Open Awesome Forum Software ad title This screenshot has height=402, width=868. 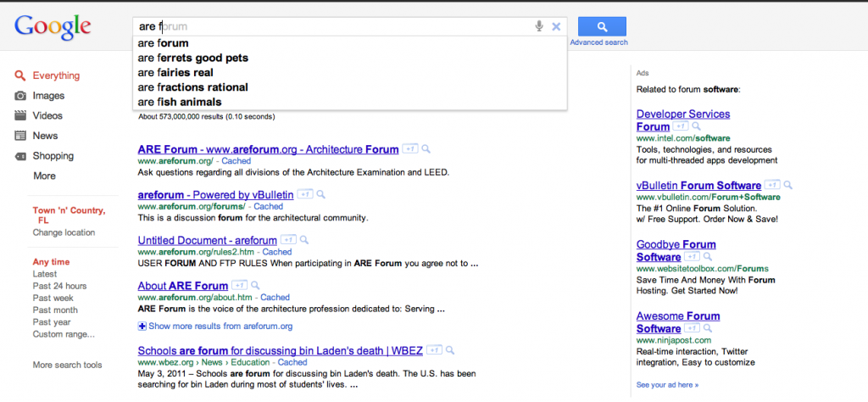(x=678, y=322)
